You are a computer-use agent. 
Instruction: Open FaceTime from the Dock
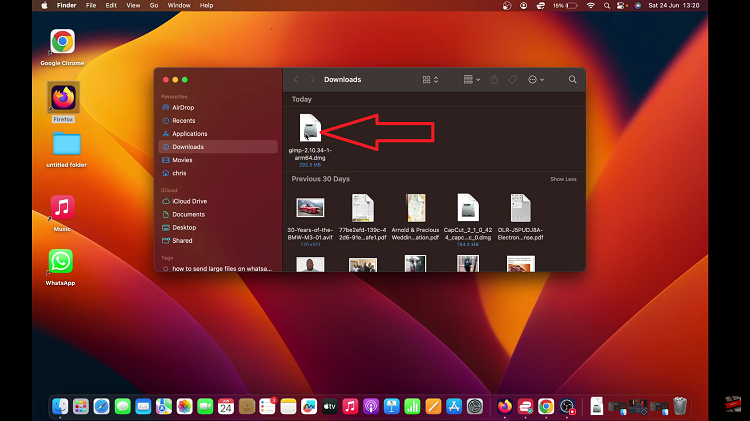point(205,407)
